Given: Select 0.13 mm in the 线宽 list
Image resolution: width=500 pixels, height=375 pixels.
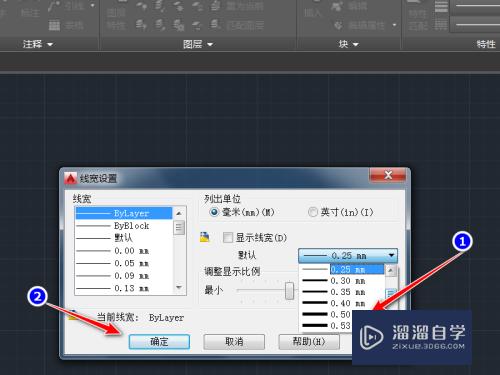Looking at the screenshot, I should (x=124, y=288).
